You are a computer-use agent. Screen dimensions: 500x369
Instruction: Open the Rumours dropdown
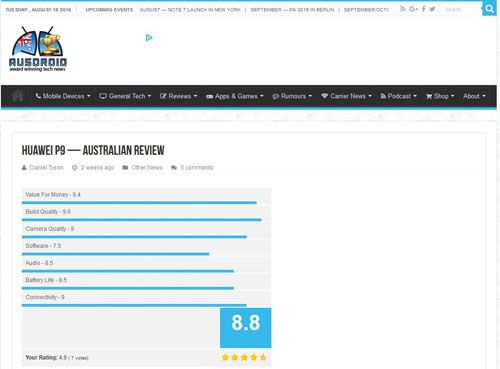292,96
